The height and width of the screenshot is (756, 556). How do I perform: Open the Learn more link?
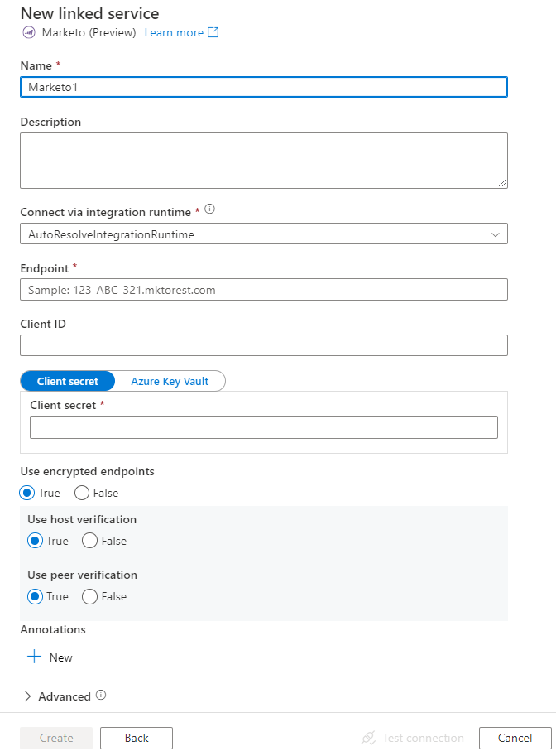176,32
